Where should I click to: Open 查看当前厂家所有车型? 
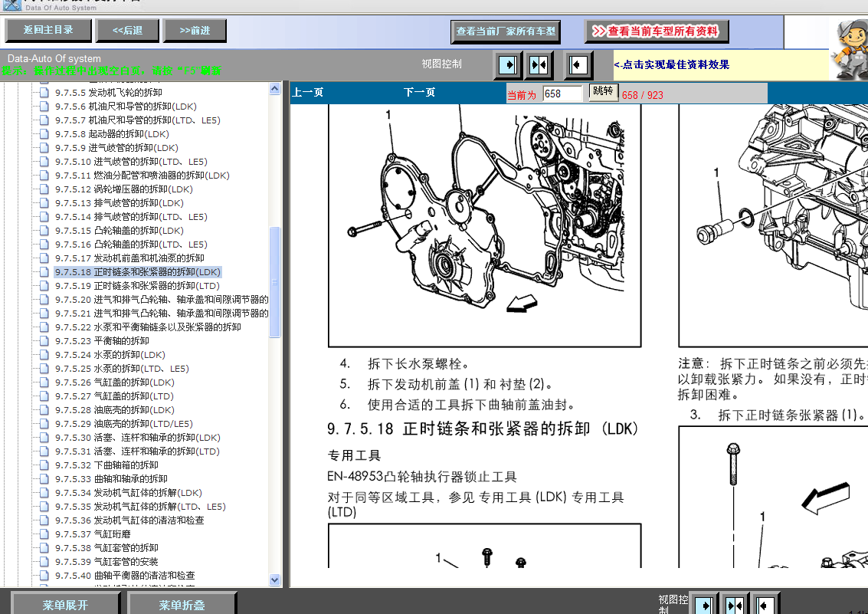click(506, 31)
